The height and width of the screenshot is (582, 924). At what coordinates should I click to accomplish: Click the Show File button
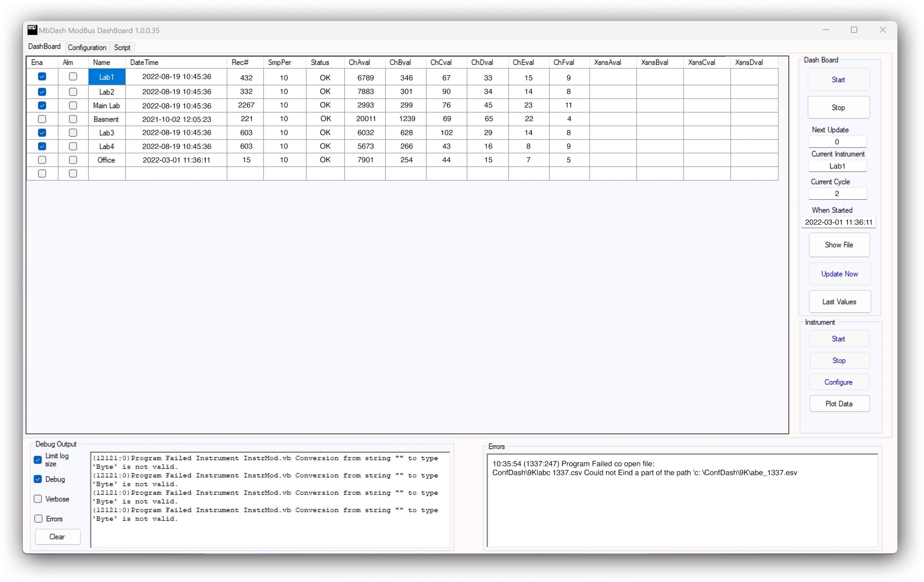[x=839, y=245]
